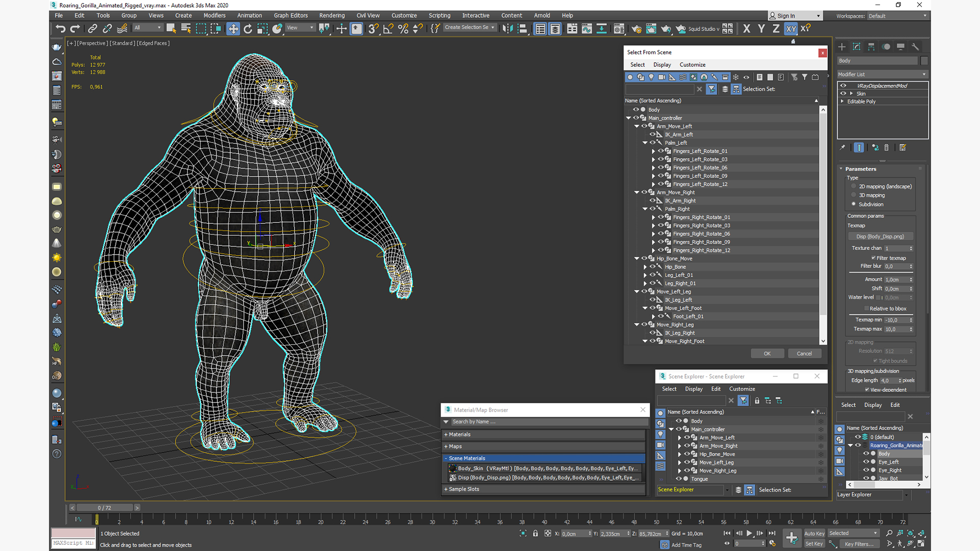Activate the Select and Link tool
Screen dimensions: 980x551
pyautogui.click(x=92, y=29)
